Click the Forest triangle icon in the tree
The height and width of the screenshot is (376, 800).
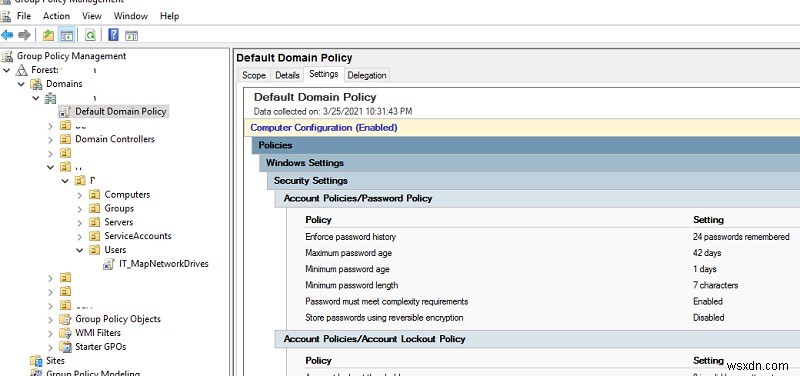22,70
